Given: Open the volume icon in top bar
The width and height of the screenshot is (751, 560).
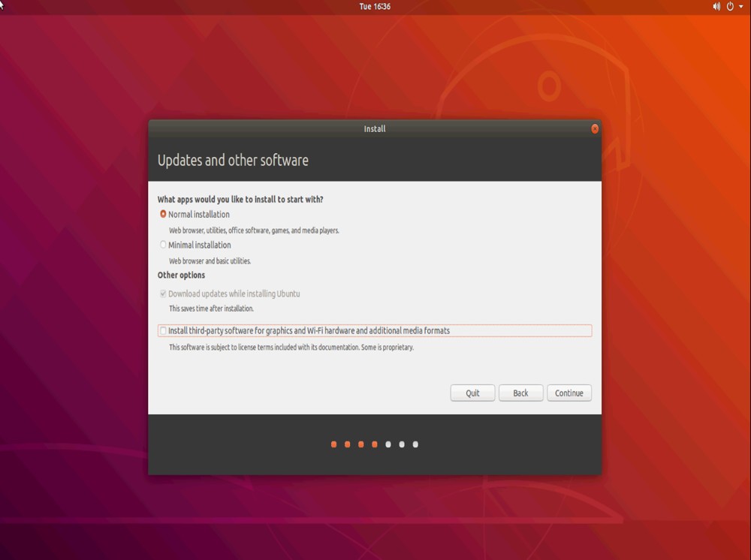Looking at the screenshot, I should [716, 7].
